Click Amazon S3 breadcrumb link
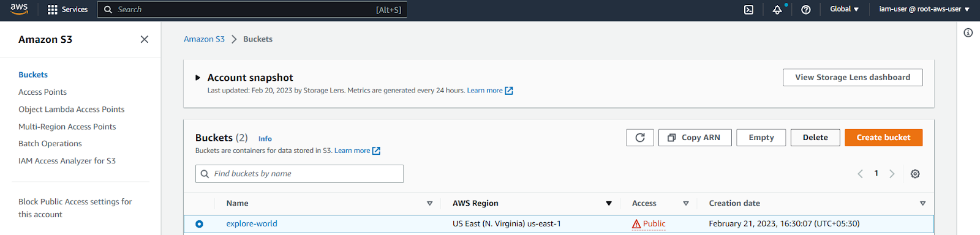Viewport: 980px width, 235px height. [x=204, y=39]
